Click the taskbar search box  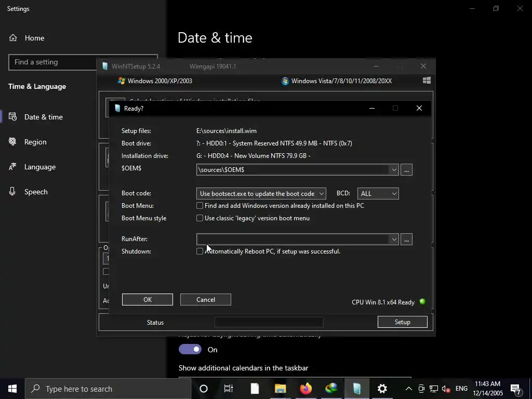coord(108,389)
